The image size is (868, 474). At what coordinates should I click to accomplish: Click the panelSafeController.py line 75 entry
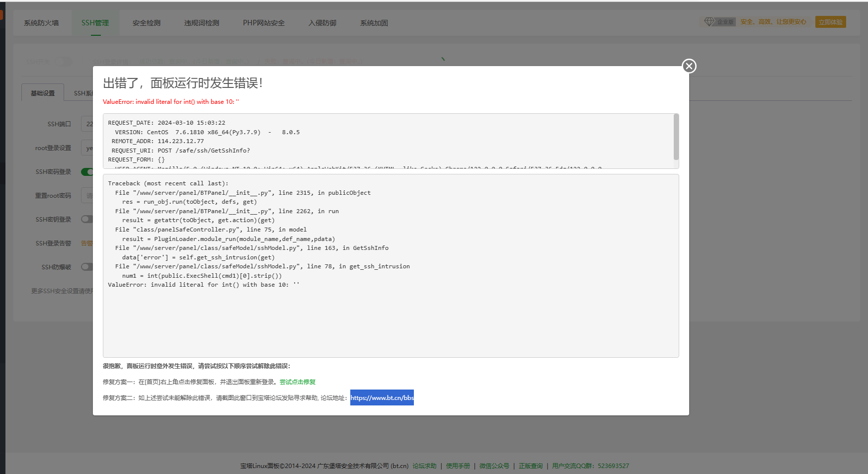click(211, 230)
